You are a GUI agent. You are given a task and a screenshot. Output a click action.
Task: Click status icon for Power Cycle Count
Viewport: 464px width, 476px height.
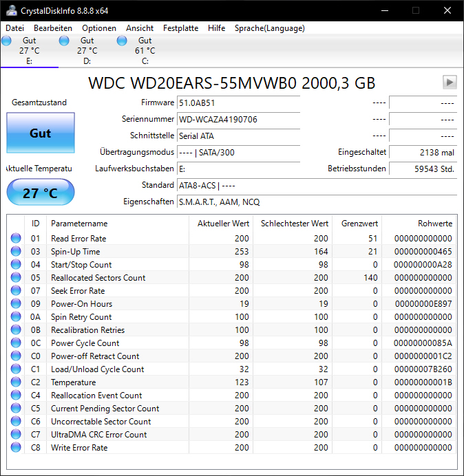coord(16,343)
